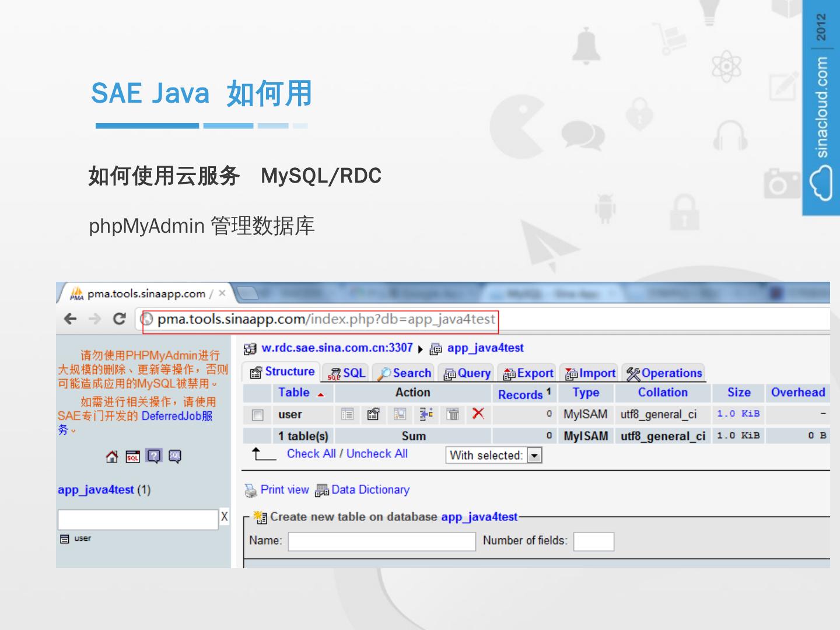Click the Uncheck All link
The image size is (840, 630).
click(377, 454)
